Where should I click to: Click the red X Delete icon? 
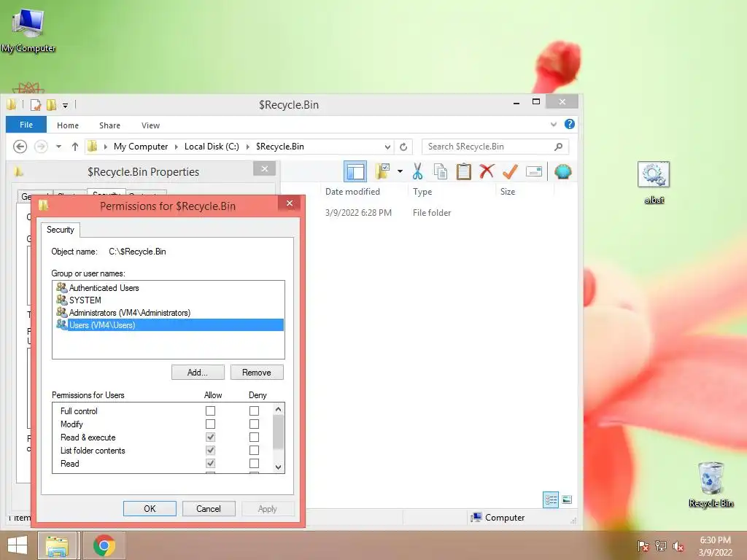click(x=487, y=171)
